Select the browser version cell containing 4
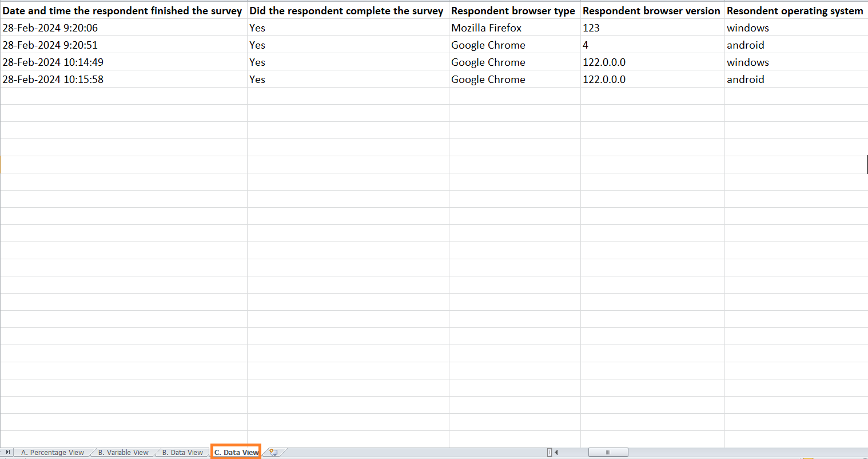The width and height of the screenshot is (868, 459). tap(586, 45)
